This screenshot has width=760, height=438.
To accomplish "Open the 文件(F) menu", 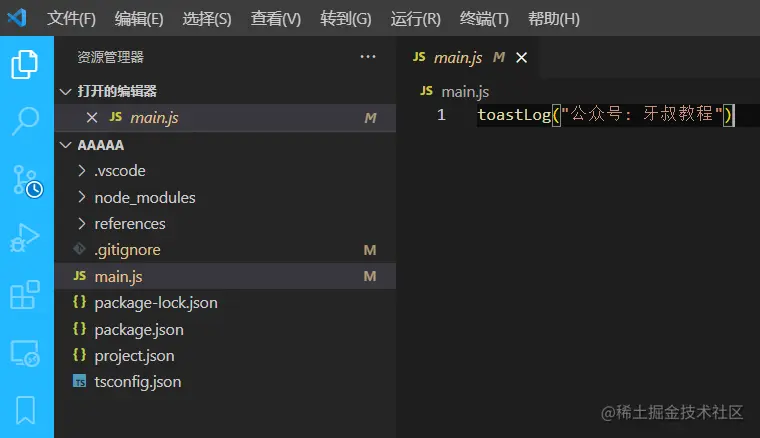I will 71,18.
